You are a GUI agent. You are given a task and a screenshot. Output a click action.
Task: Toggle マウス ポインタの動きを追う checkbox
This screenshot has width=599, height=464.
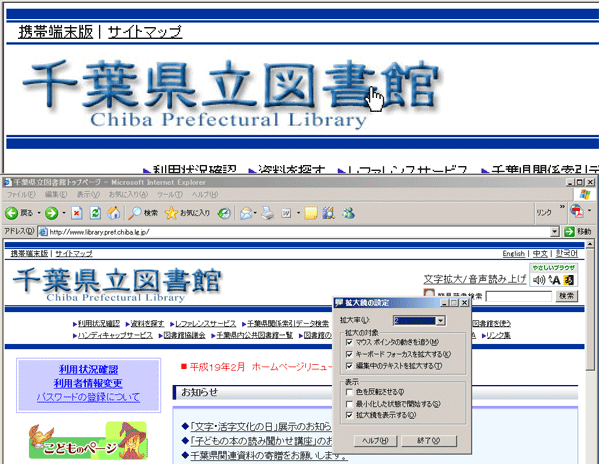click(349, 342)
